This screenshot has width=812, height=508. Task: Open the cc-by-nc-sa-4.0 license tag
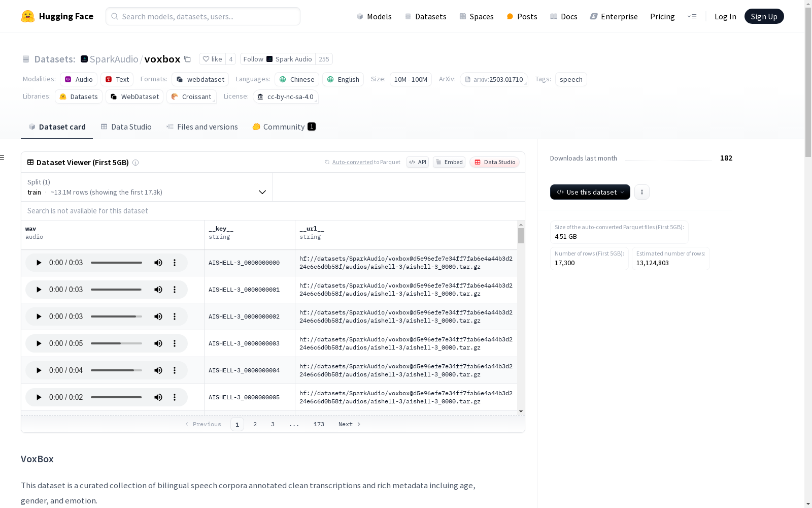[285, 97]
